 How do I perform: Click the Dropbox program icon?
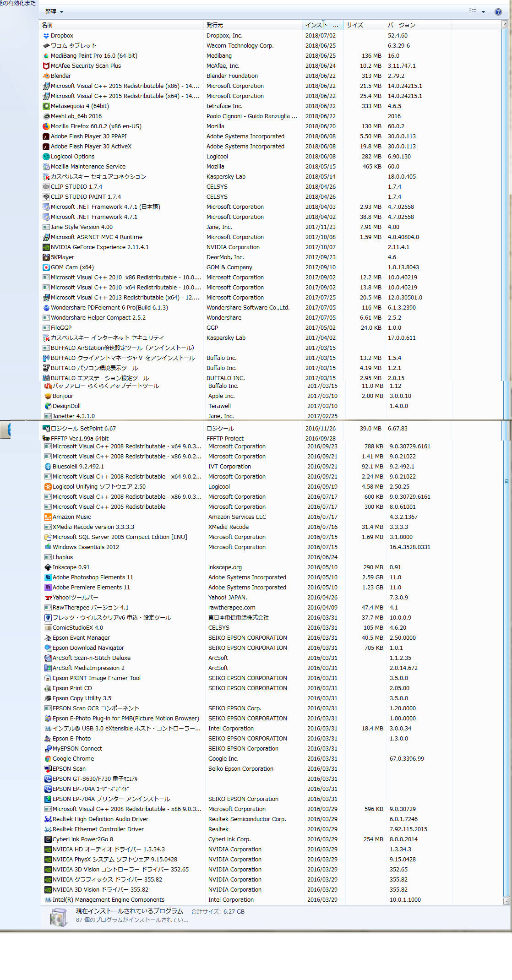[46, 36]
